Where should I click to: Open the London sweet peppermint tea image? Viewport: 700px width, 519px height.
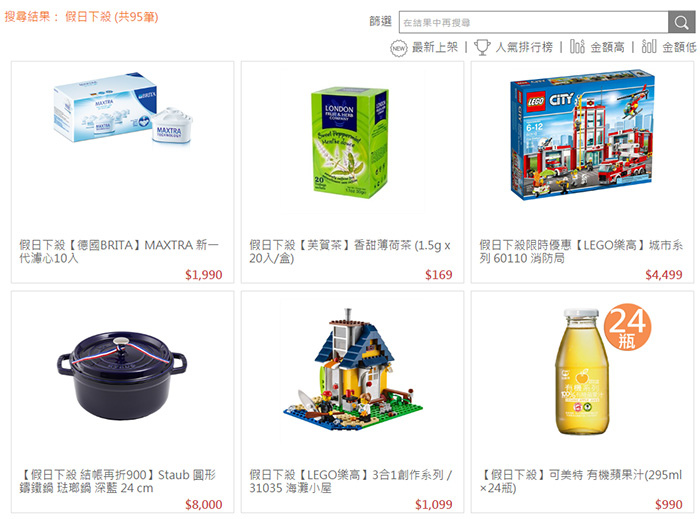coord(350,143)
